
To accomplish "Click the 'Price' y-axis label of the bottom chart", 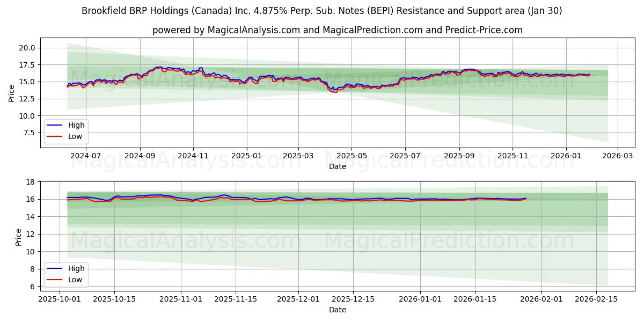I will coord(19,237).
